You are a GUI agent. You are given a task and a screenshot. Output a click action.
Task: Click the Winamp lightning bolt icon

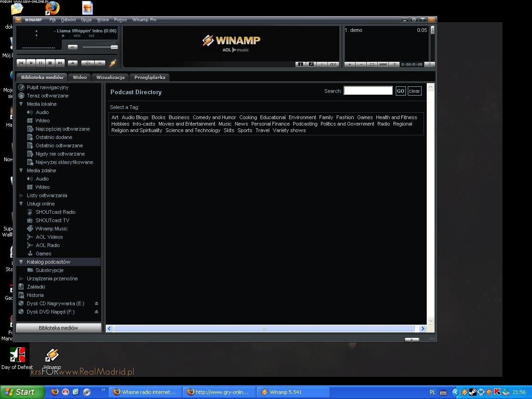click(x=113, y=63)
